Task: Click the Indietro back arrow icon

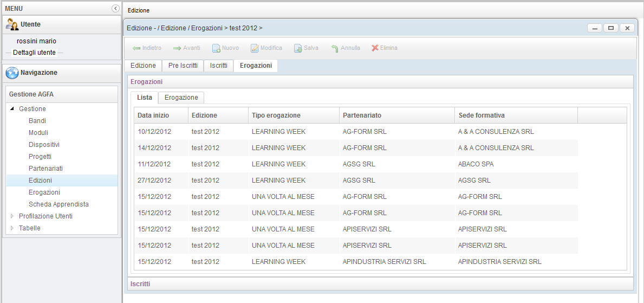Action: [136, 48]
